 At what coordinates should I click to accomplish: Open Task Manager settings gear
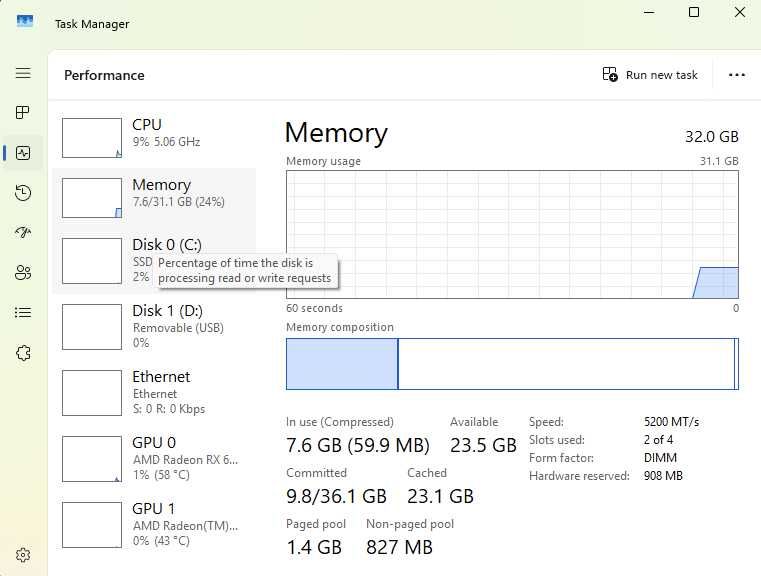(x=23, y=555)
